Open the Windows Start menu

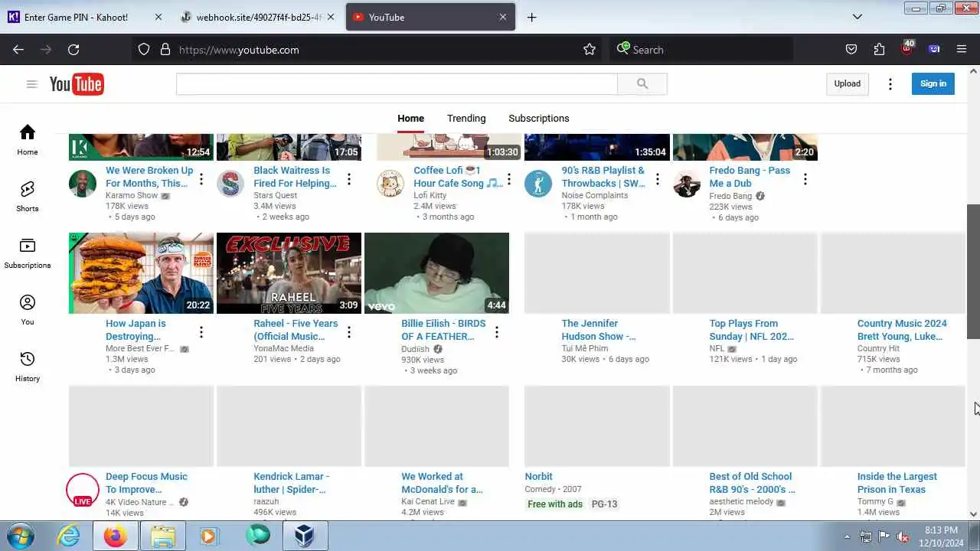21,536
